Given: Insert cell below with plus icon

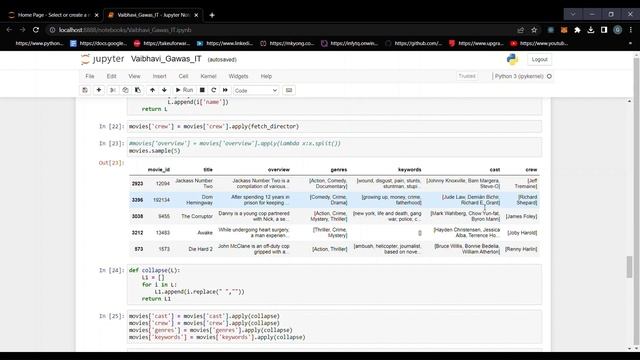Looking at the screenshot, I should [99, 90].
